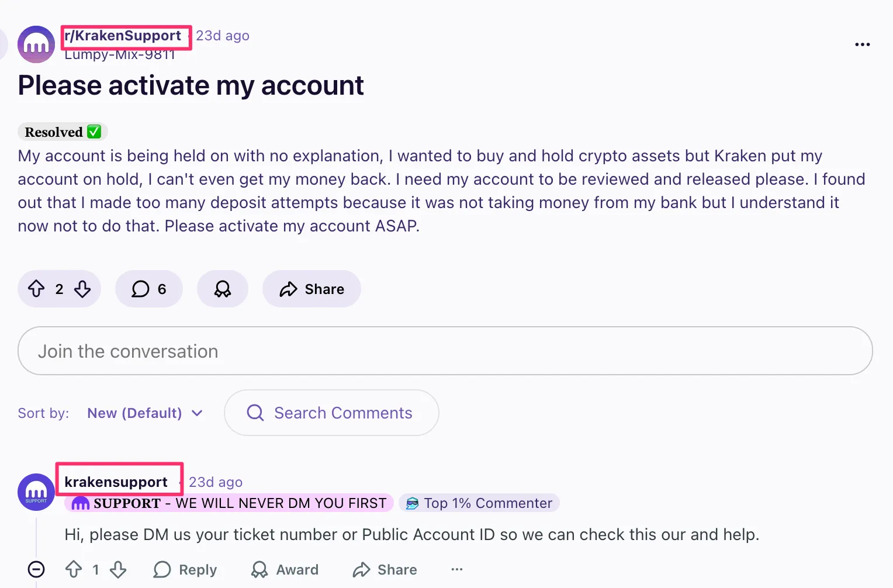Screen dimensions: 893x588
Task: Open the post comments button
Action: [149, 289]
